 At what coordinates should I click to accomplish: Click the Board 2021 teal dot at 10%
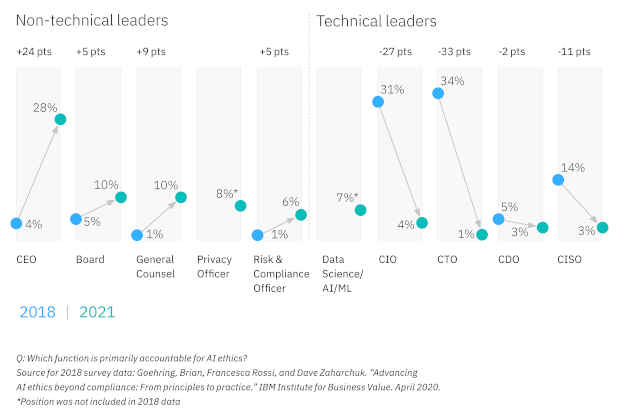121,197
